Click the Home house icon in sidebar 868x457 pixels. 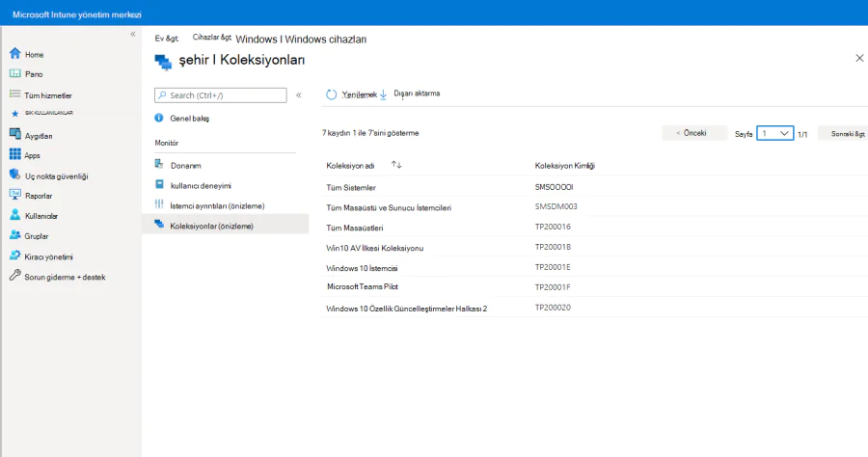[14, 53]
